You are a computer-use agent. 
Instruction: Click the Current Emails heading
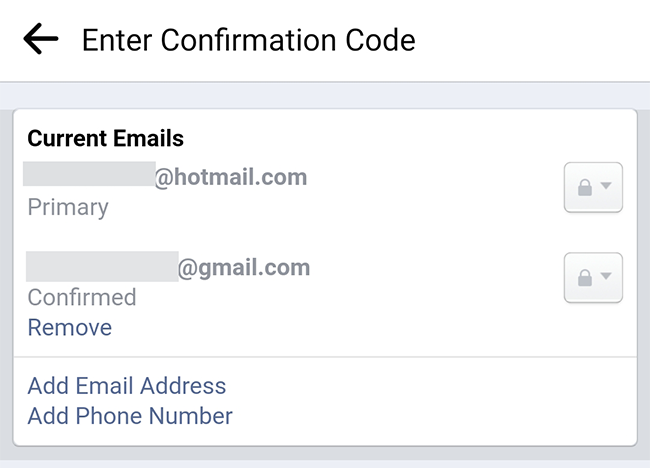click(x=106, y=138)
